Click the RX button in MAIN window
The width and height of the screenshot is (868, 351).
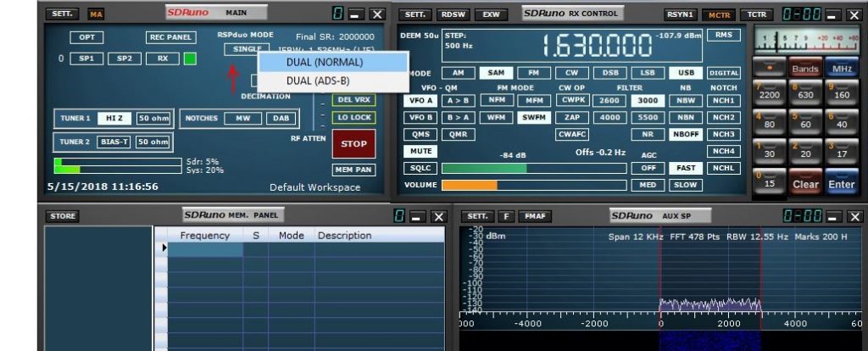click(162, 58)
